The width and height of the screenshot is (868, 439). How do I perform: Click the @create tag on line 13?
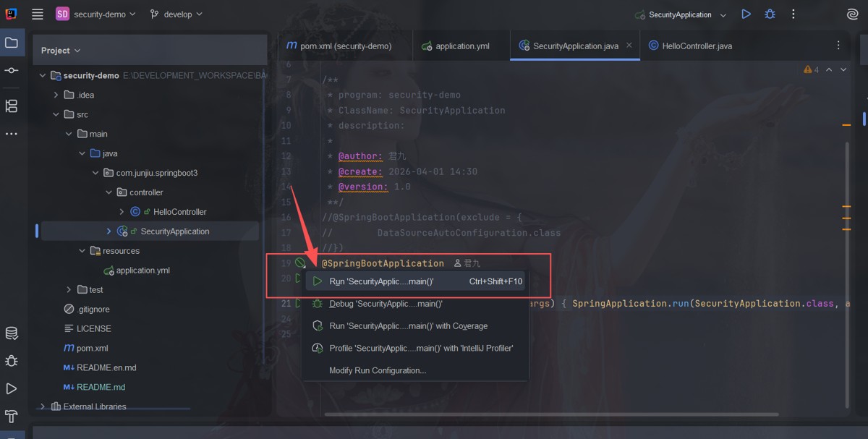click(x=359, y=171)
